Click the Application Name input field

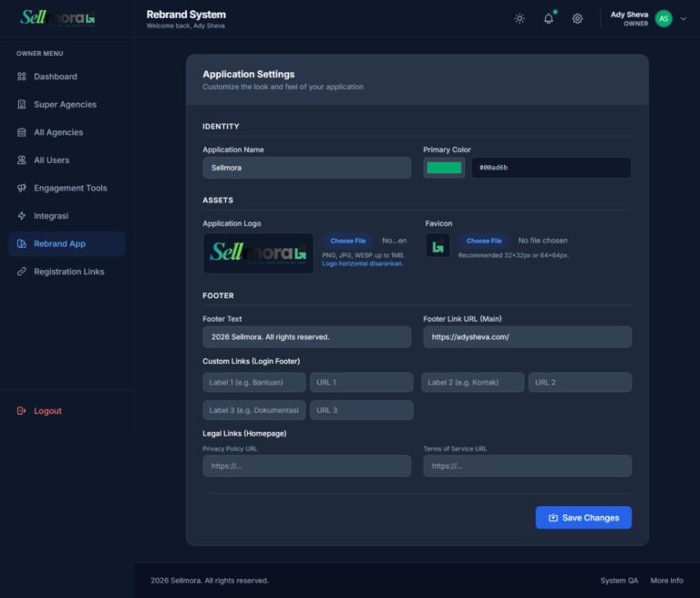pos(306,168)
